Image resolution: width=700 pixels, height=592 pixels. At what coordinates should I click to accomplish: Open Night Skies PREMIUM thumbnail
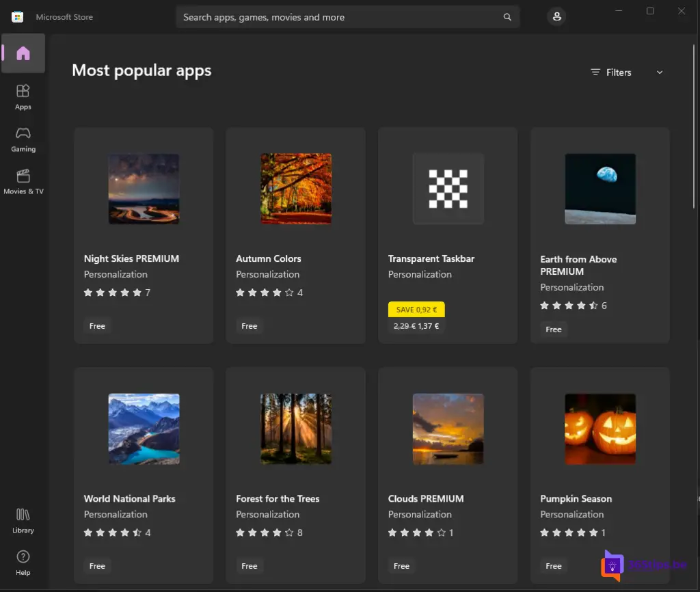pyautogui.click(x=144, y=189)
